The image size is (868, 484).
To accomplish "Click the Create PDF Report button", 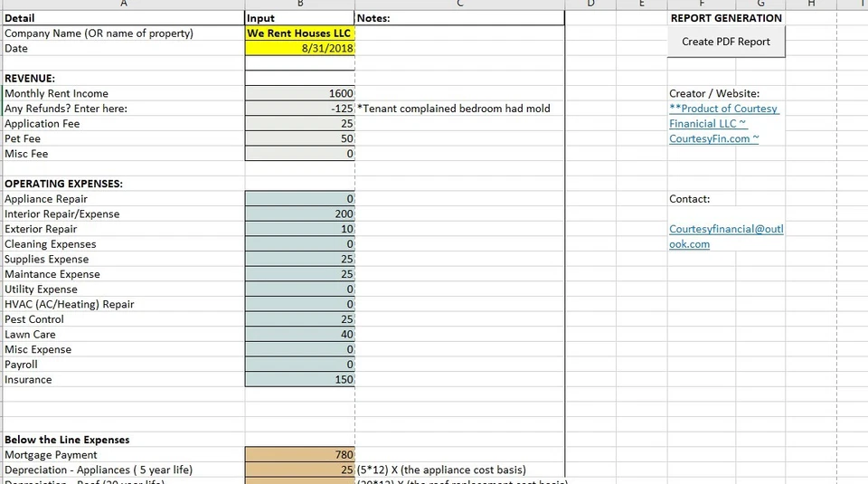I will [726, 42].
